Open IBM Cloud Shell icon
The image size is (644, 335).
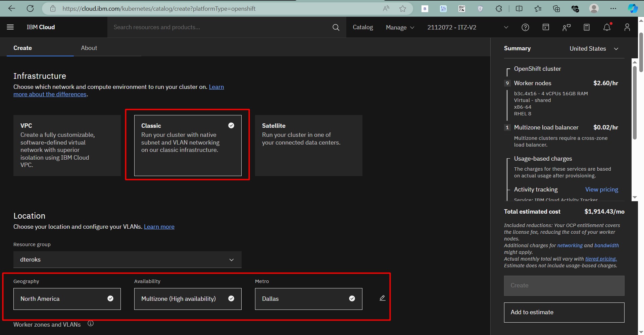(x=546, y=27)
